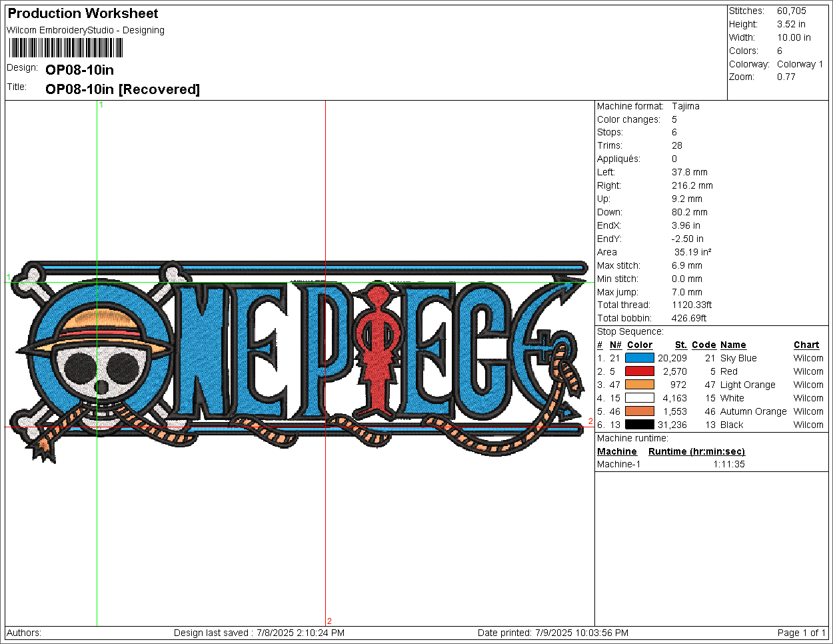
Task: Click the barcode under Wilcom EmbroideryStudio
Action: [x=66, y=48]
